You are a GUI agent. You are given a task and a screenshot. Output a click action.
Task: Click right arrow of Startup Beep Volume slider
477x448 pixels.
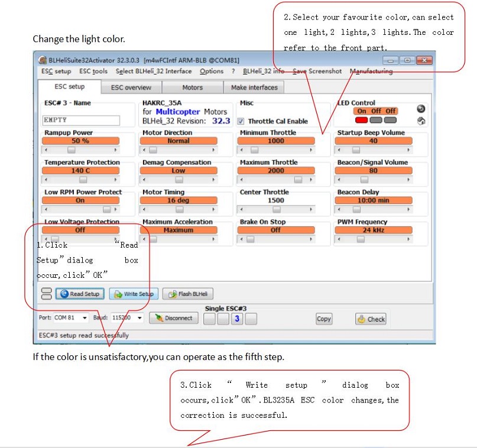[408, 150]
